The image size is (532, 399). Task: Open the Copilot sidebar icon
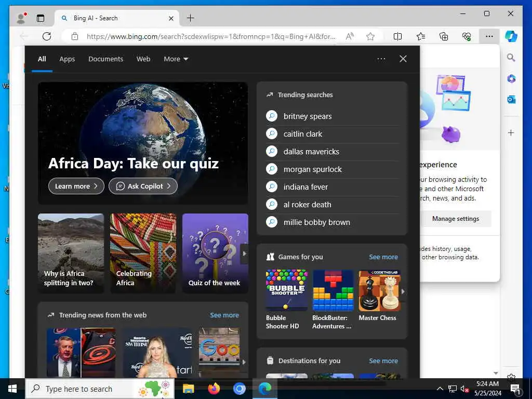point(511,36)
